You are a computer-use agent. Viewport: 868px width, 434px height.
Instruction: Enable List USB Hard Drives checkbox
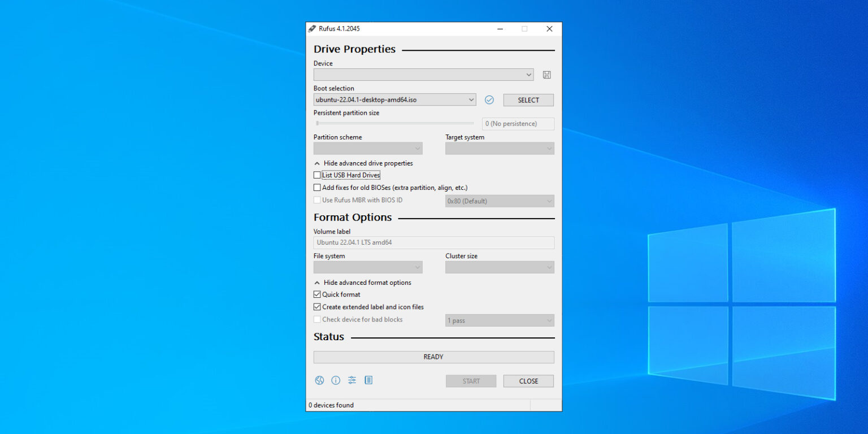click(x=317, y=175)
